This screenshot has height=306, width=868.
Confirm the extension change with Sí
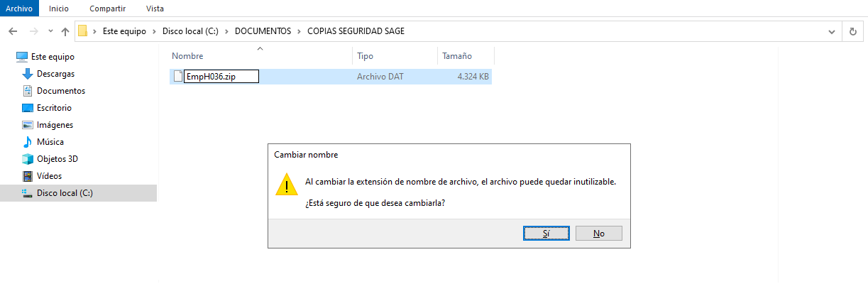(x=546, y=233)
